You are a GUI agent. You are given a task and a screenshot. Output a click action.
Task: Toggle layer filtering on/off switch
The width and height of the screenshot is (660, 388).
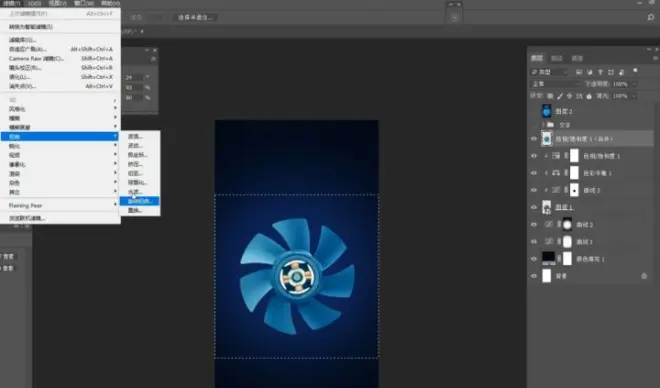coord(635,70)
